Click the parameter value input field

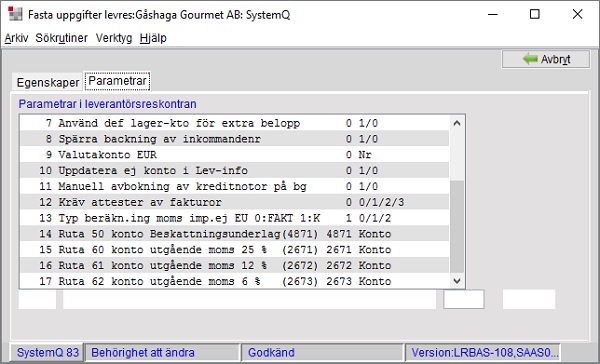(464, 299)
